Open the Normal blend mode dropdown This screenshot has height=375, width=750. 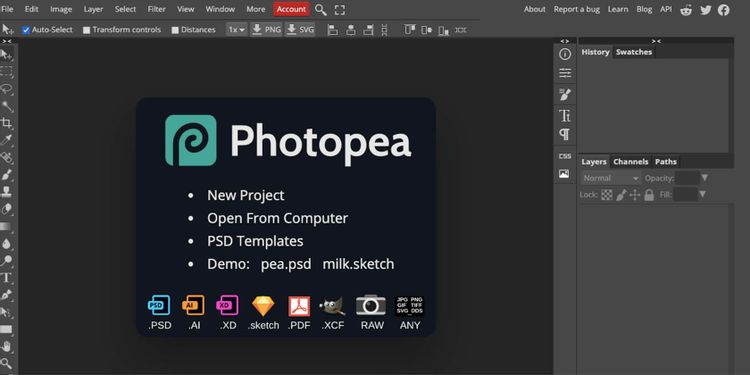click(x=611, y=178)
